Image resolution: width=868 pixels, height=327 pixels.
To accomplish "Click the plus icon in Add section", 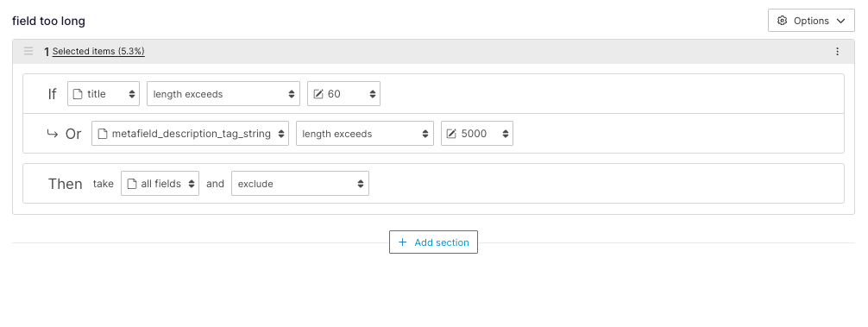I will point(403,242).
